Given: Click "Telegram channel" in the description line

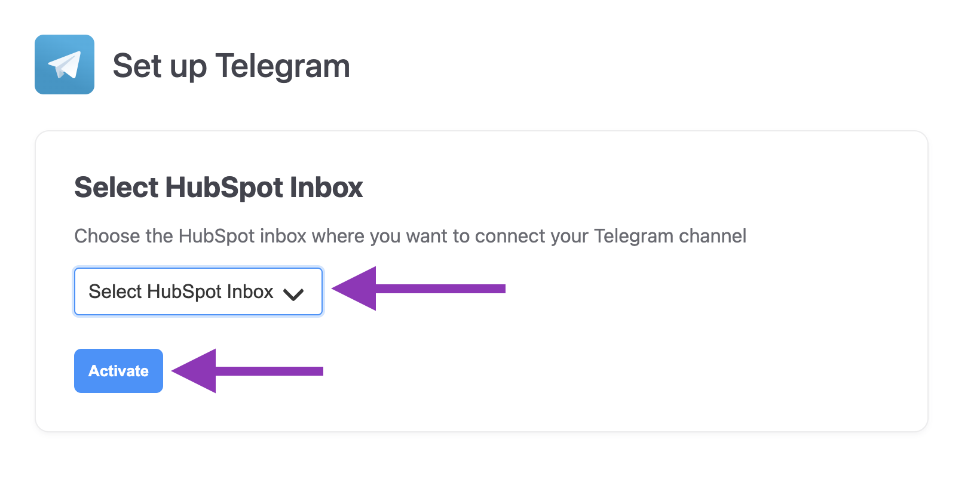Looking at the screenshot, I should point(670,236).
